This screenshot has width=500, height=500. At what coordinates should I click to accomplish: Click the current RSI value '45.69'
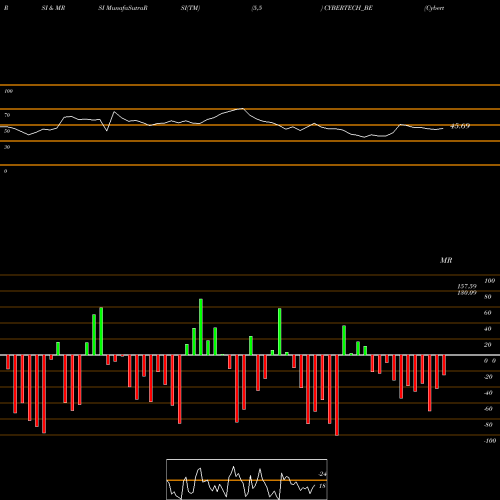click(460, 126)
